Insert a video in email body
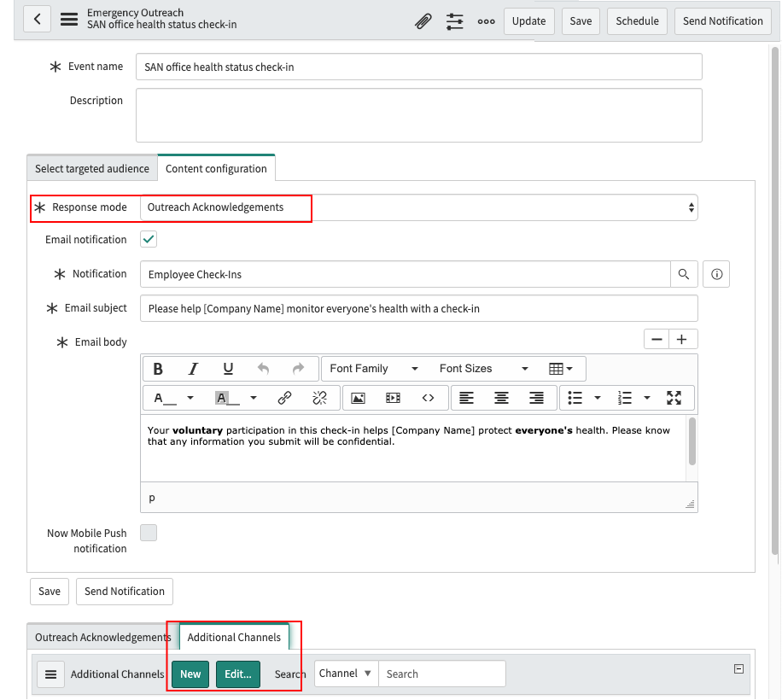Image resolution: width=782 pixels, height=700 pixels. point(393,398)
